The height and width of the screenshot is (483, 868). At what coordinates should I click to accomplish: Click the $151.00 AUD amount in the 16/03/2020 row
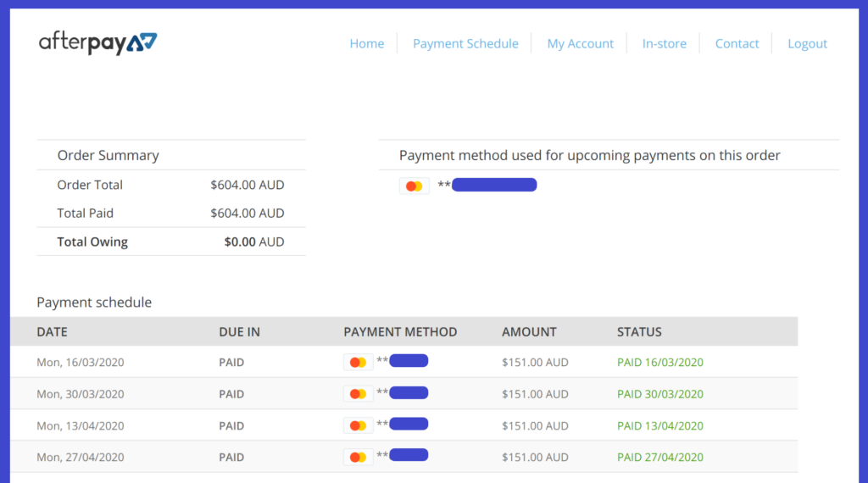[535, 363]
